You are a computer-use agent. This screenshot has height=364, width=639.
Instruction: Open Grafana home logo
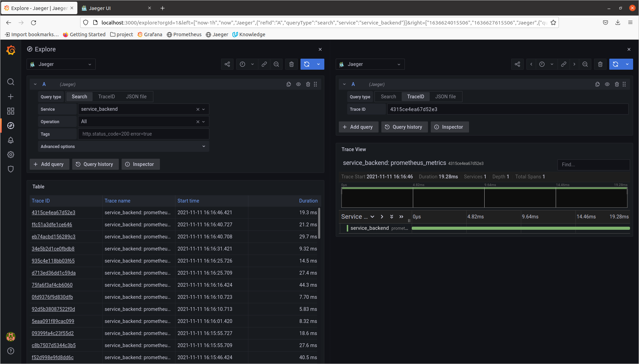coord(11,50)
